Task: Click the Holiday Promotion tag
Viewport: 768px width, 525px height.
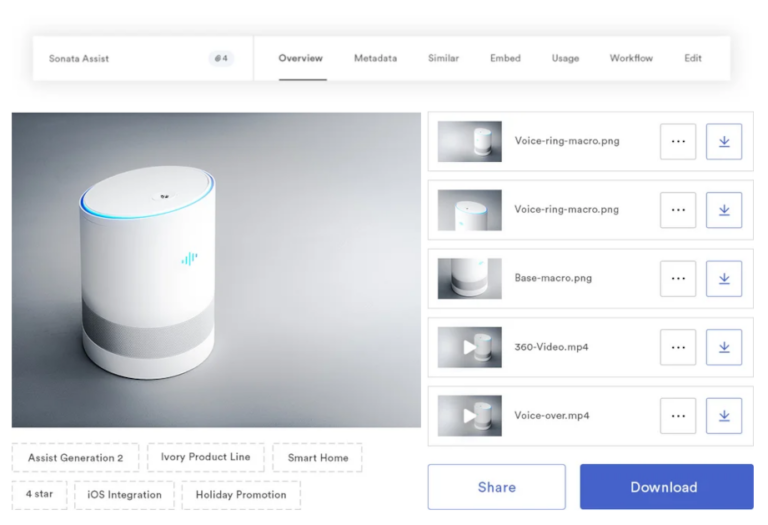Action: 240,495
